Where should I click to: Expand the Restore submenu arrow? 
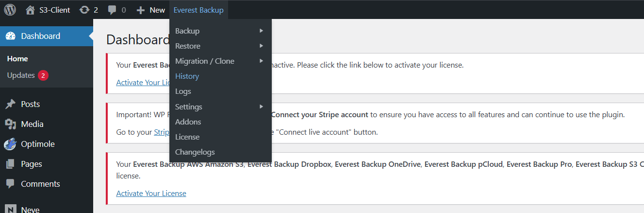[x=262, y=46]
